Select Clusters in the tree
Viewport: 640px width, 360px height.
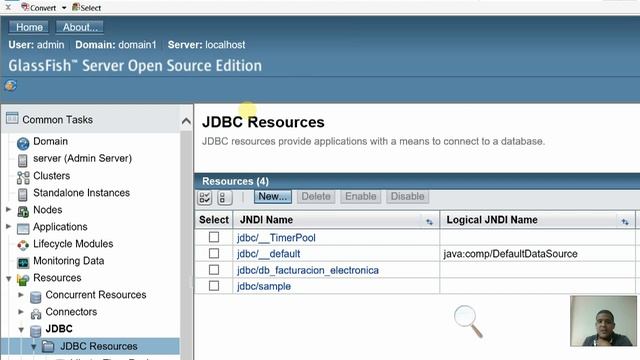click(x=51, y=176)
